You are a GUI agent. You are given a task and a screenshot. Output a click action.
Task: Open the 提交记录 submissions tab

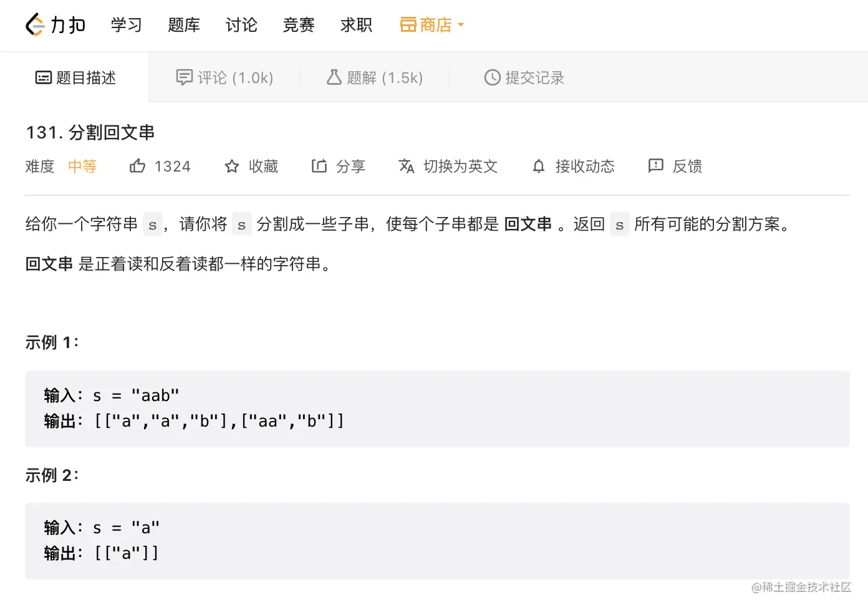tap(524, 77)
